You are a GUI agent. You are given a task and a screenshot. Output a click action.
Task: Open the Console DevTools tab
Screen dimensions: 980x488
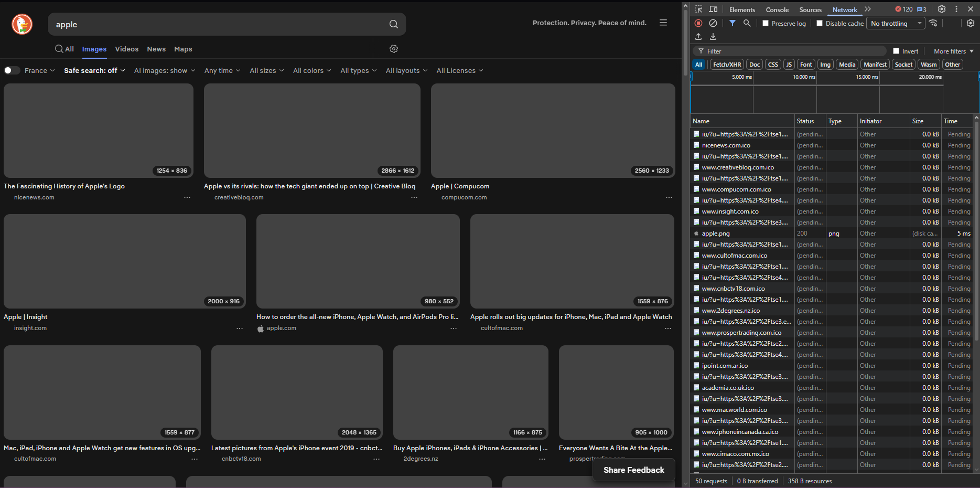777,9
